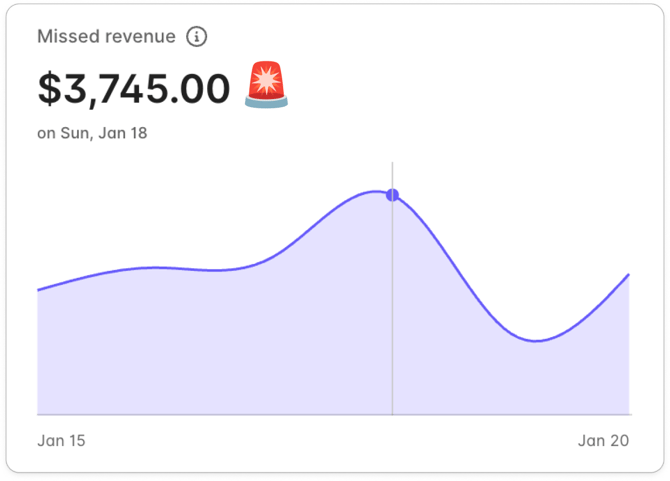Click the info icon beside Missed revenue

click(x=197, y=37)
